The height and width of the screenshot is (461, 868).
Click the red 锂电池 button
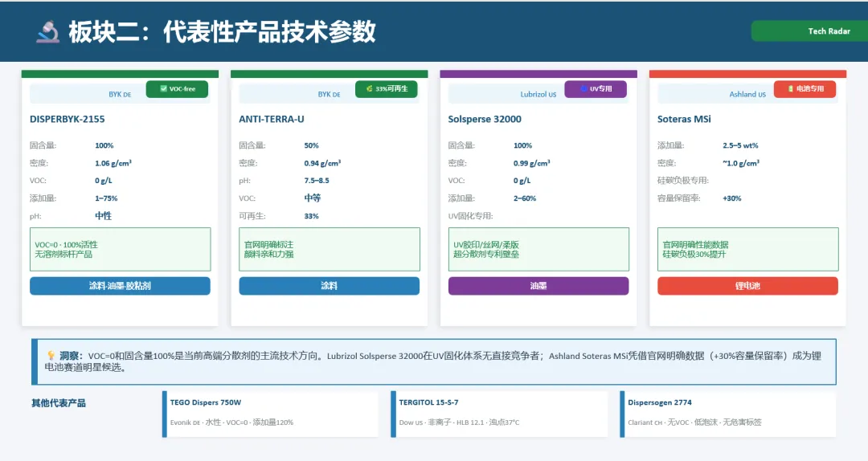[x=748, y=286]
